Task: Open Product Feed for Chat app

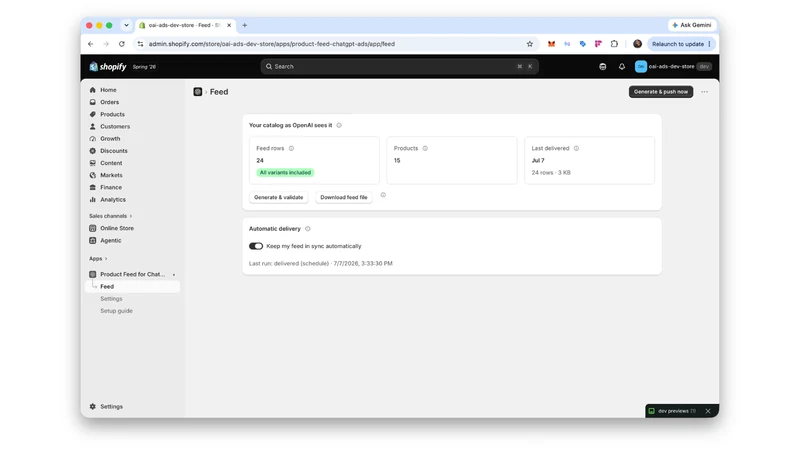Action: click(133, 274)
